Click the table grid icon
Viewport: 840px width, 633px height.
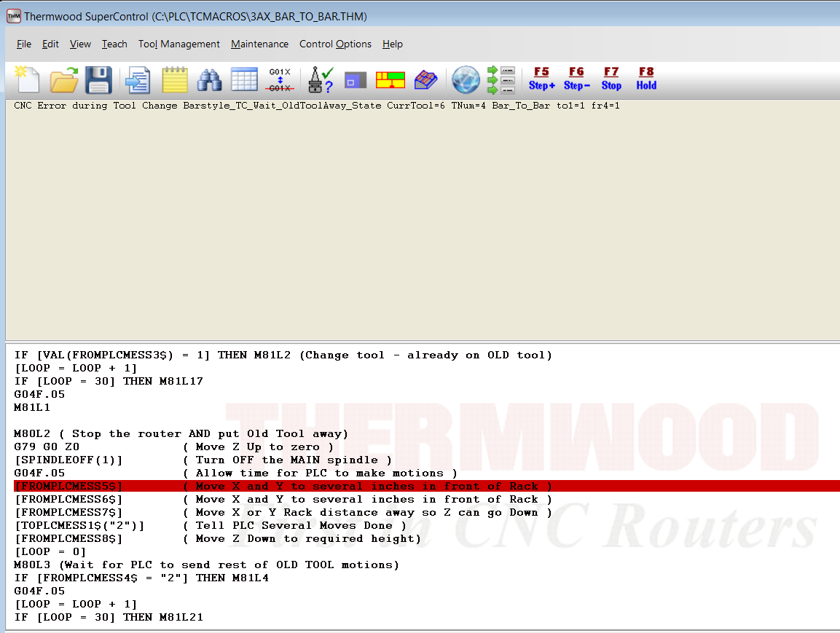[x=245, y=79]
